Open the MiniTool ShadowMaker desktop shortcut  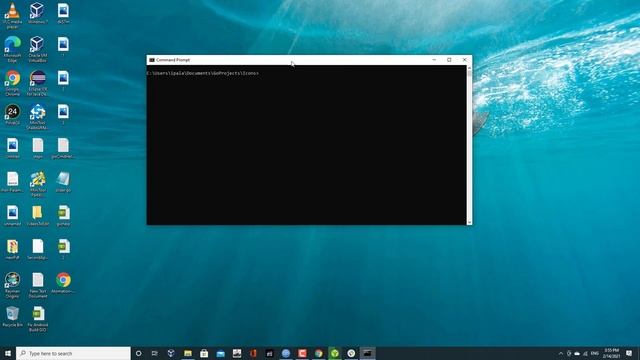(38, 117)
